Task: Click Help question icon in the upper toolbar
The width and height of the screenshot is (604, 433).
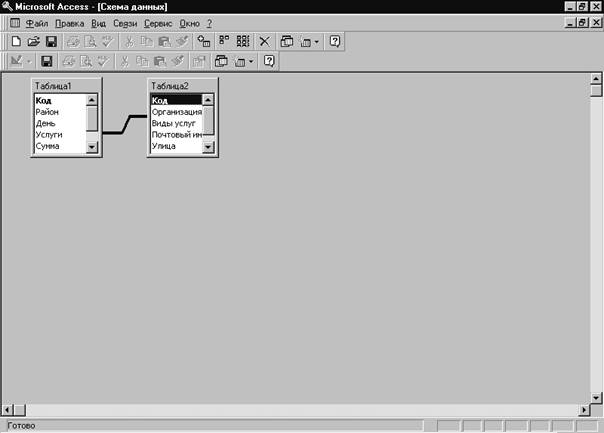Action: click(335, 41)
